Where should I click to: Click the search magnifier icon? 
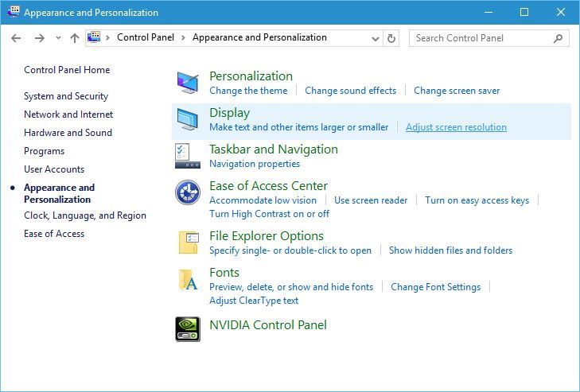[x=558, y=38]
